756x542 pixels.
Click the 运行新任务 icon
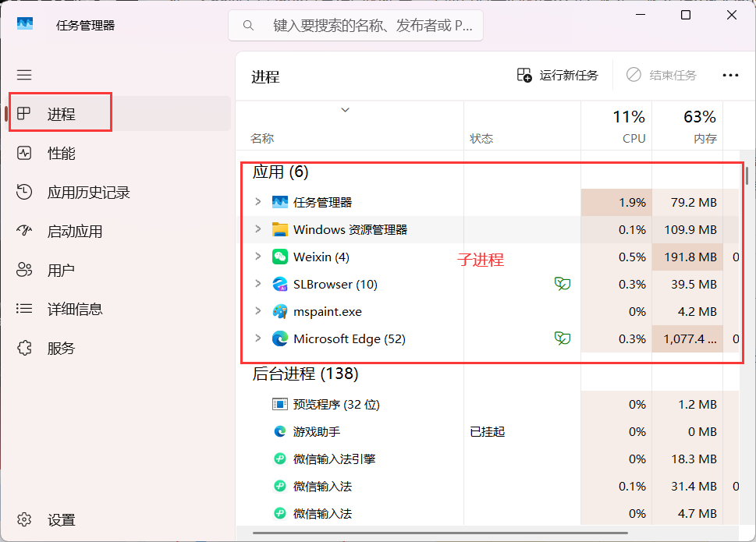pos(524,75)
